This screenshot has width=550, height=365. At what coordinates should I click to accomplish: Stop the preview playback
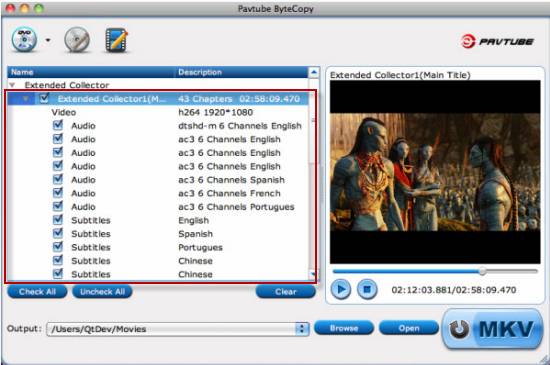tap(367, 290)
